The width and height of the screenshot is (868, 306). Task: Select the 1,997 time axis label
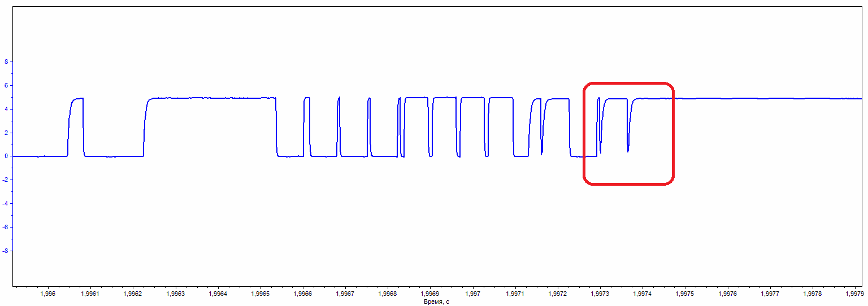[472, 294]
